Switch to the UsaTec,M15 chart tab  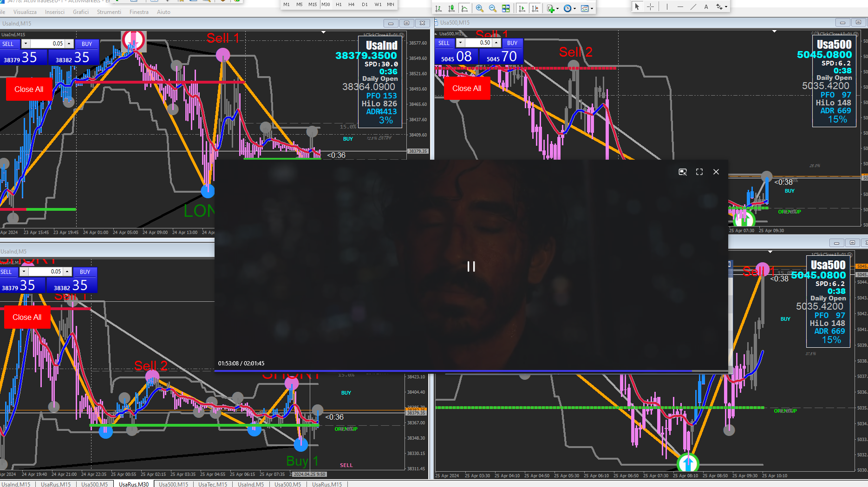coord(213,484)
